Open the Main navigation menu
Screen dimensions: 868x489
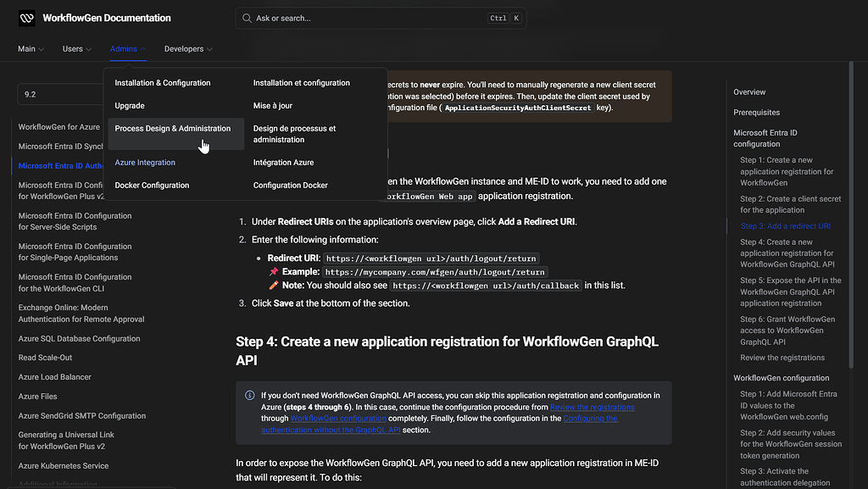click(30, 49)
